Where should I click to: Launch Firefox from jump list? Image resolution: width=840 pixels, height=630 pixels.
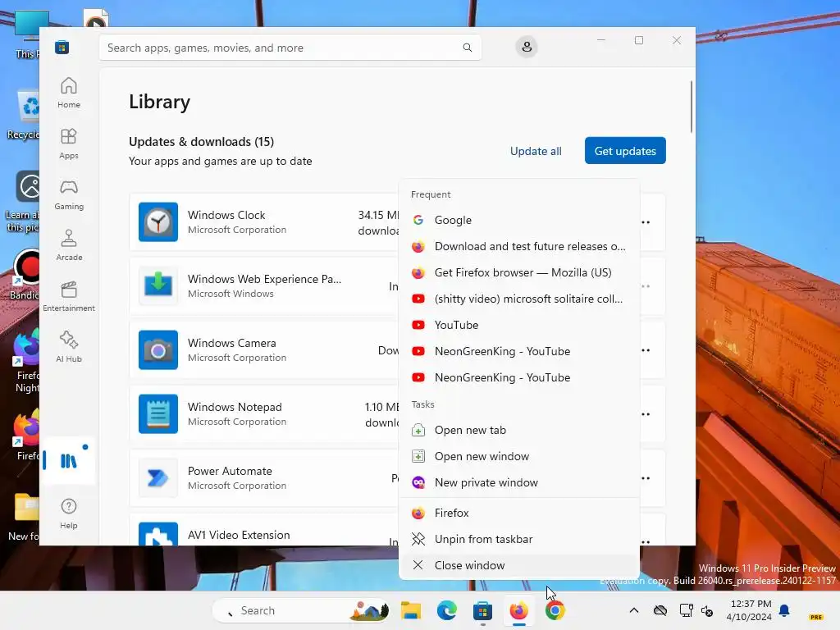(519, 514)
